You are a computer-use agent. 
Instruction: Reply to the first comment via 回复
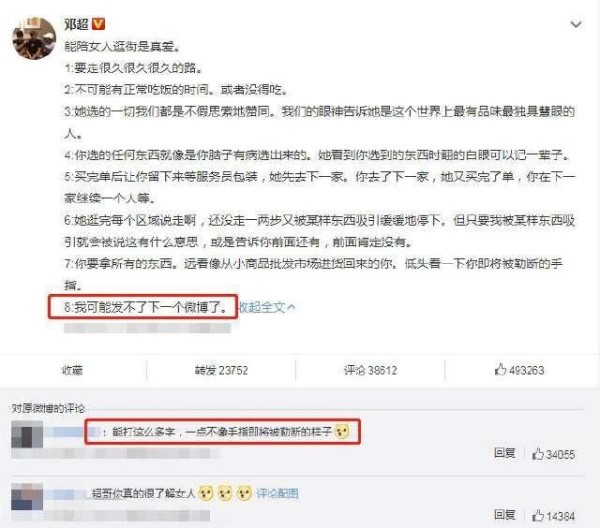click(x=504, y=453)
